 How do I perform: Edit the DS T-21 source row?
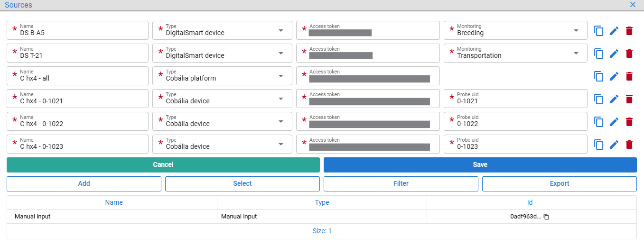(614, 54)
